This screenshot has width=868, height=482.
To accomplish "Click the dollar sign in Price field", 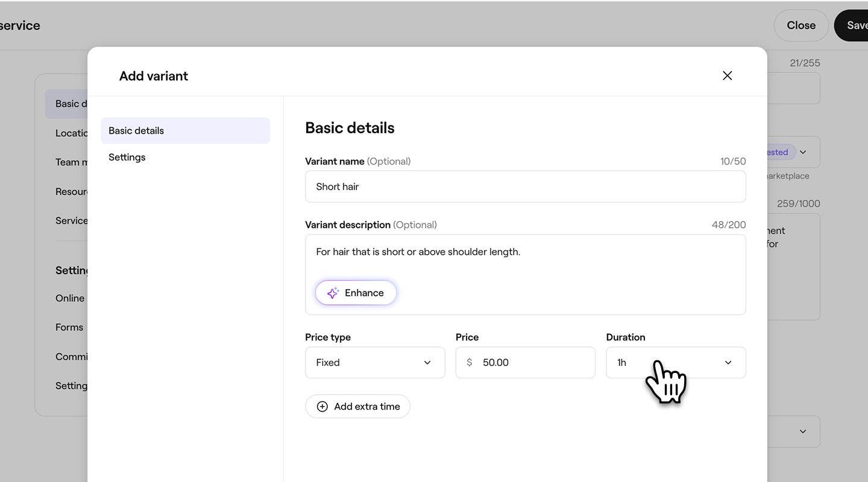I will [x=469, y=363].
